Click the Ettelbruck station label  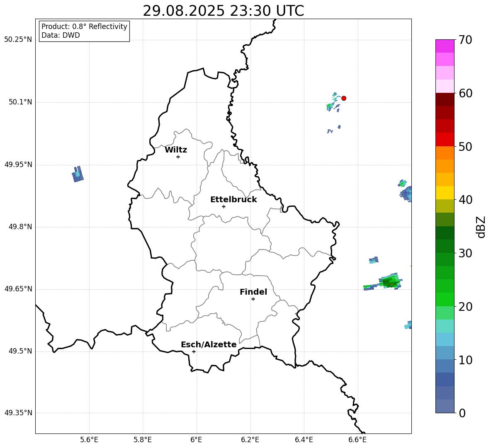[233, 200]
